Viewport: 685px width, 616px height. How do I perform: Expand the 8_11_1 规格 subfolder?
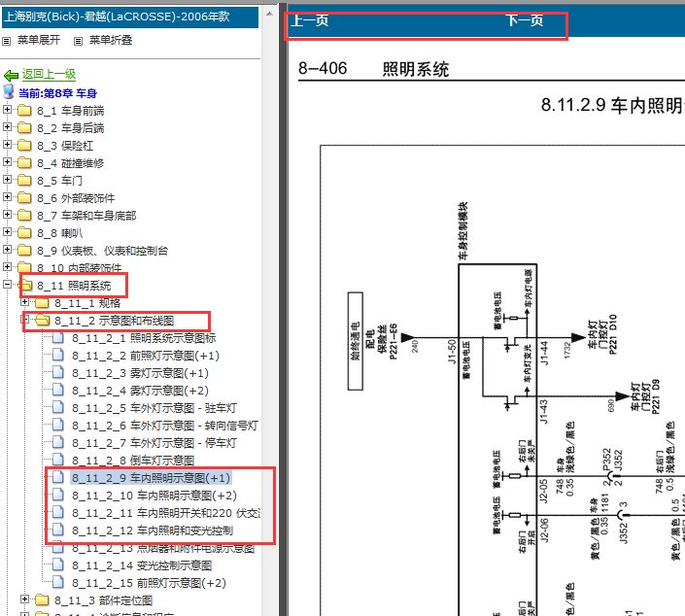pos(24,302)
